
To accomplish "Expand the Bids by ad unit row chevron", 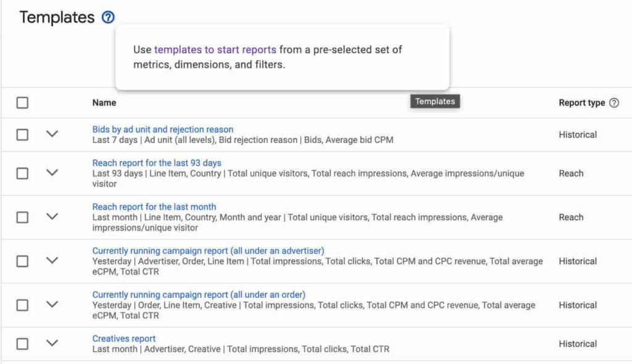I will (52, 134).
